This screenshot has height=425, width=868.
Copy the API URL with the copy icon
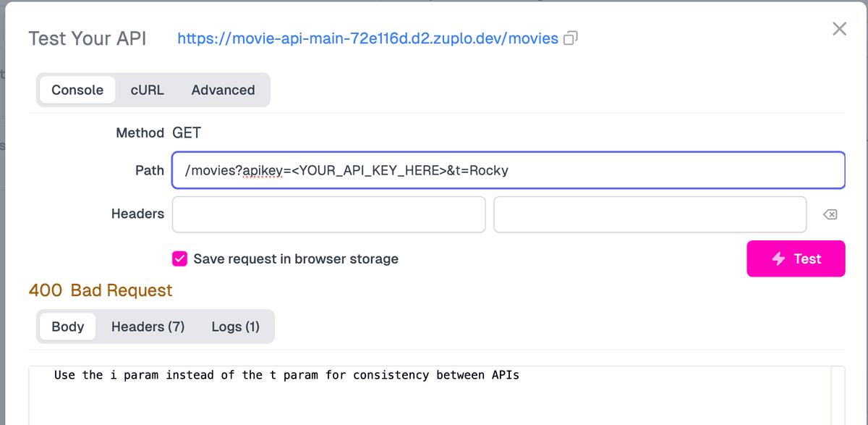[x=571, y=38]
